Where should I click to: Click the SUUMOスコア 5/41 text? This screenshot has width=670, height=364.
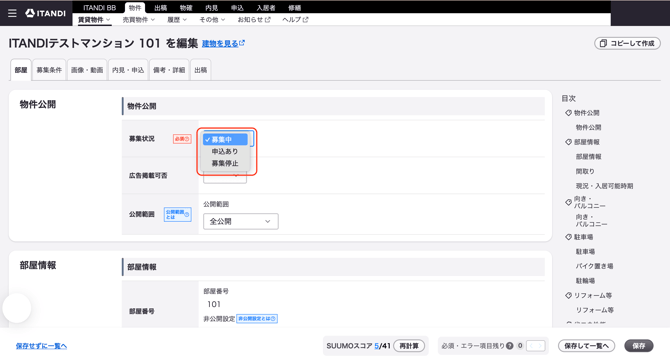359,346
